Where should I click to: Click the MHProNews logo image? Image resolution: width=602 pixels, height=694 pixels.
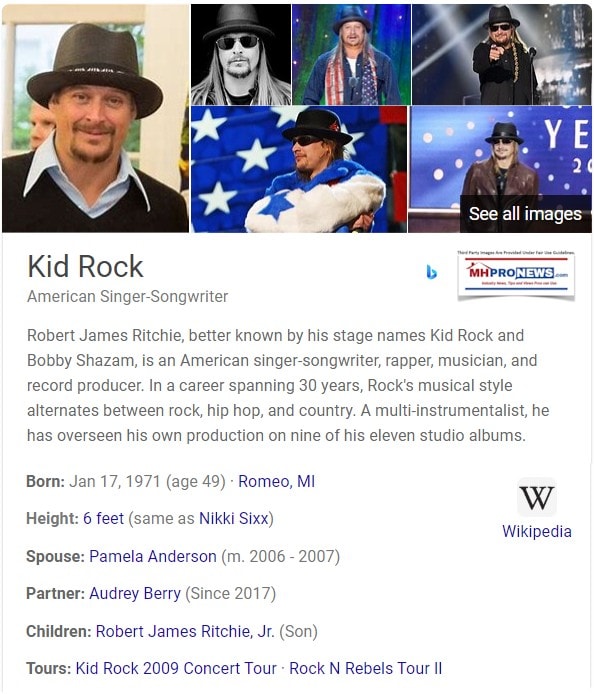point(516,274)
